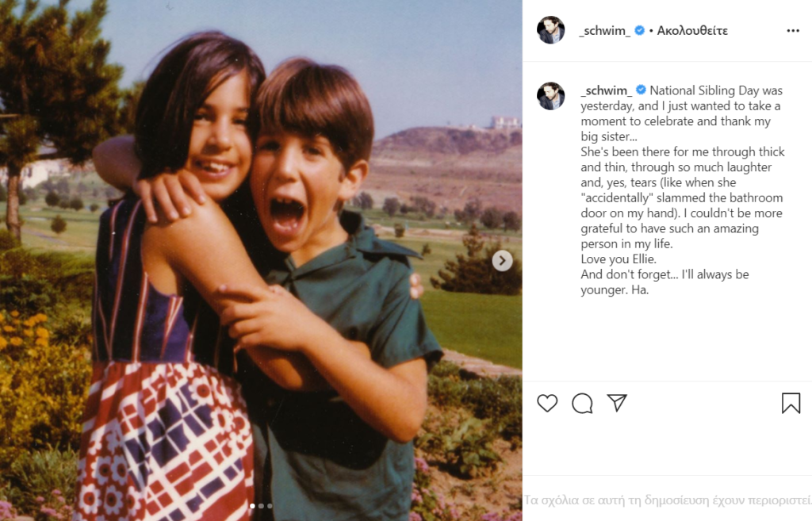Toggle the Ακολουθείτε following button
The width and height of the screenshot is (812, 521).
click(x=692, y=31)
